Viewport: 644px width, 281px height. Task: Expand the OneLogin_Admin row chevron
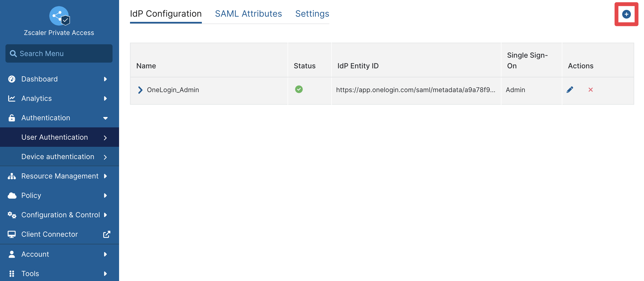[x=140, y=90]
